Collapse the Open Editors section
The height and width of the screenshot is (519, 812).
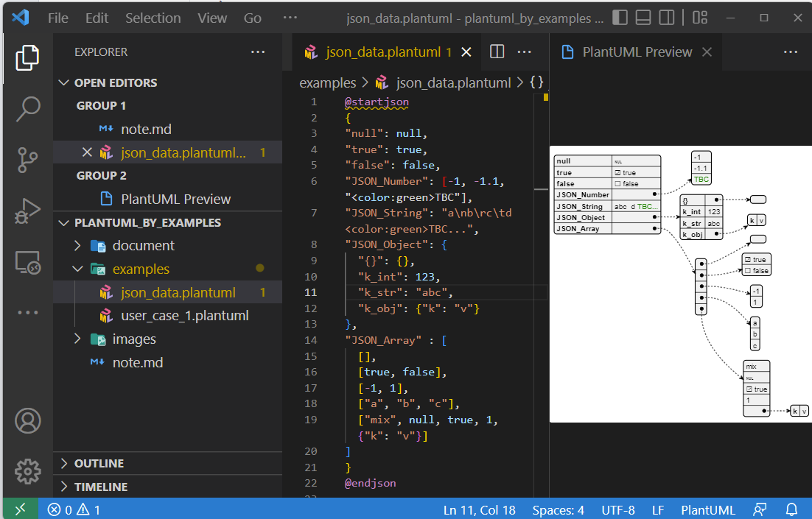pos(167,82)
